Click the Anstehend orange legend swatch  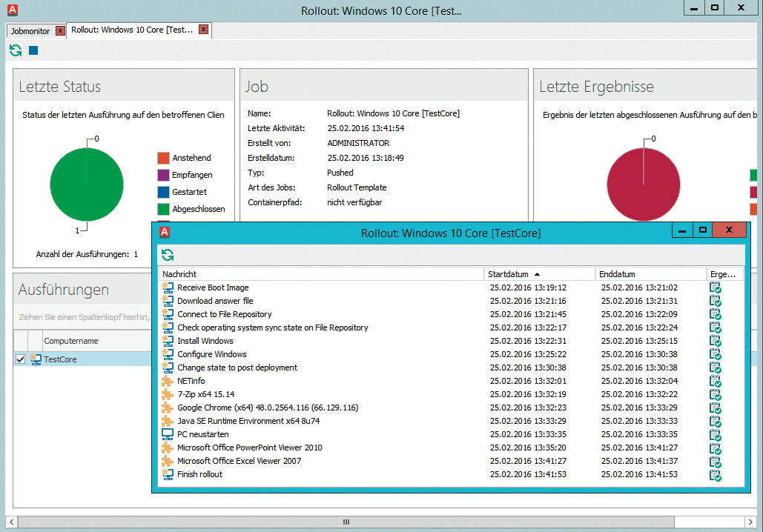(x=163, y=158)
